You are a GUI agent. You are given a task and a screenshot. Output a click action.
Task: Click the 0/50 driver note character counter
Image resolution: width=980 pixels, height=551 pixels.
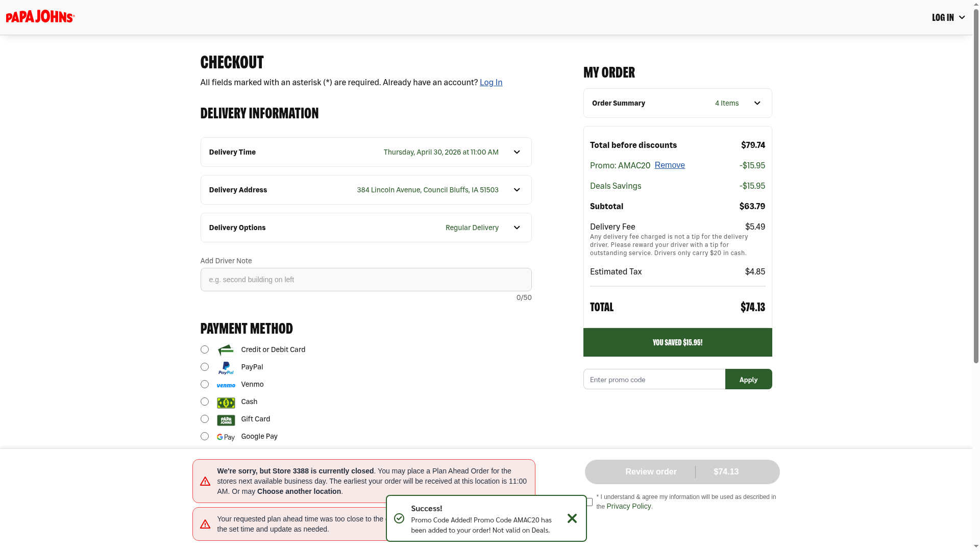pyautogui.click(x=524, y=297)
